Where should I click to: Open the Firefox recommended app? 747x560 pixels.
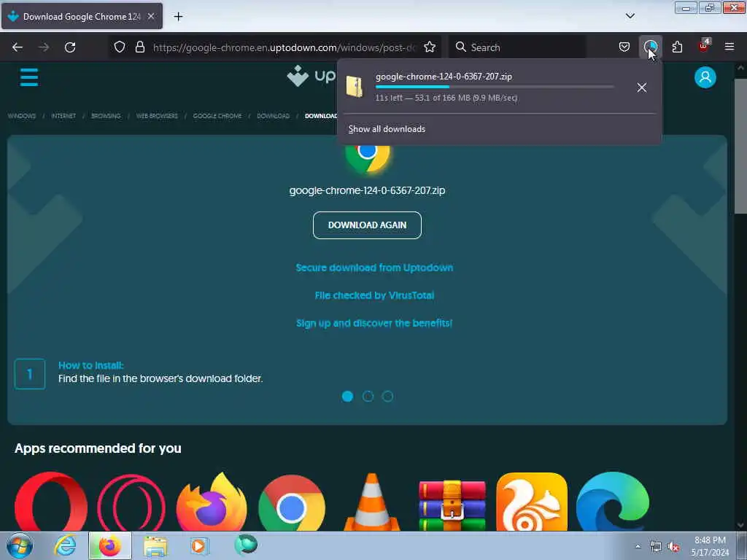[212, 502]
